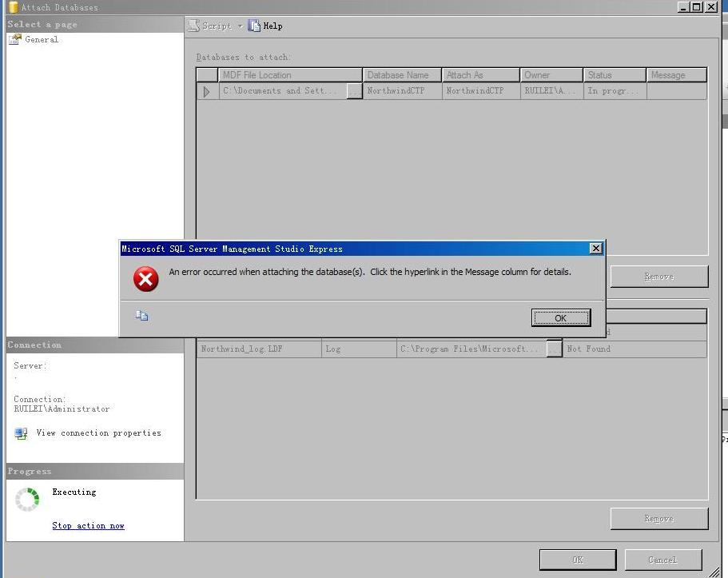Close the SQL Server error dialog
Image resolution: width=728 pixels, height=578 pixels.
pyautogui.click(x=595, y=249)
